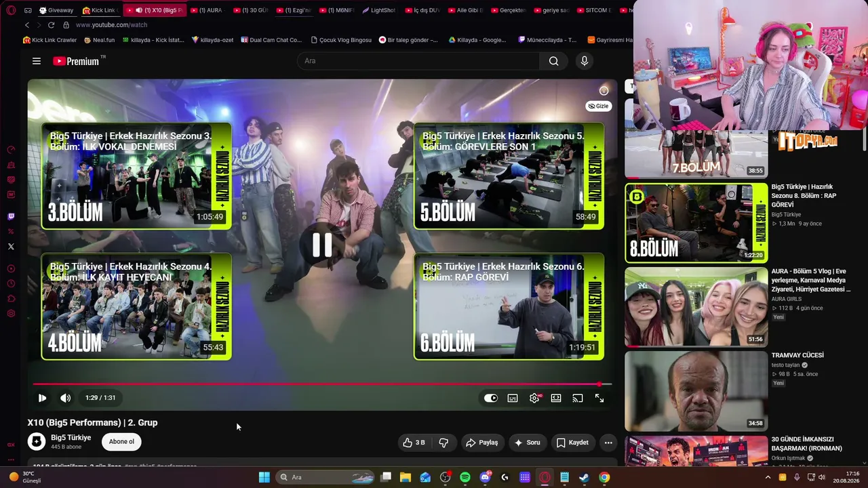
Task: Play the video from the control bar
Action: [42, 398]
